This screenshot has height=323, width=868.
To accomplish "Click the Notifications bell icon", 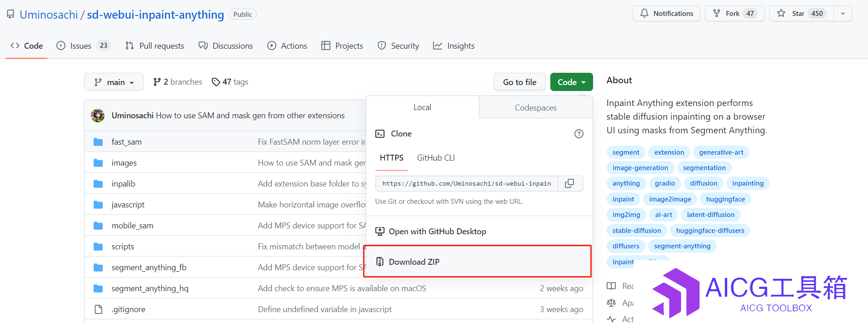I will point(644,14).
